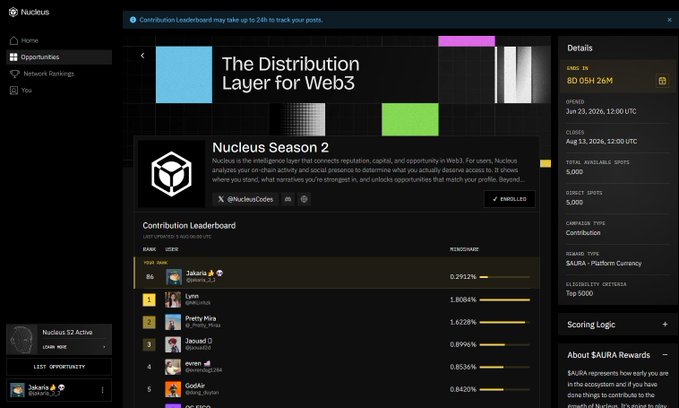
Task: Open the Discord icon link
Action: pyautogui.click(x=288, y=199)
